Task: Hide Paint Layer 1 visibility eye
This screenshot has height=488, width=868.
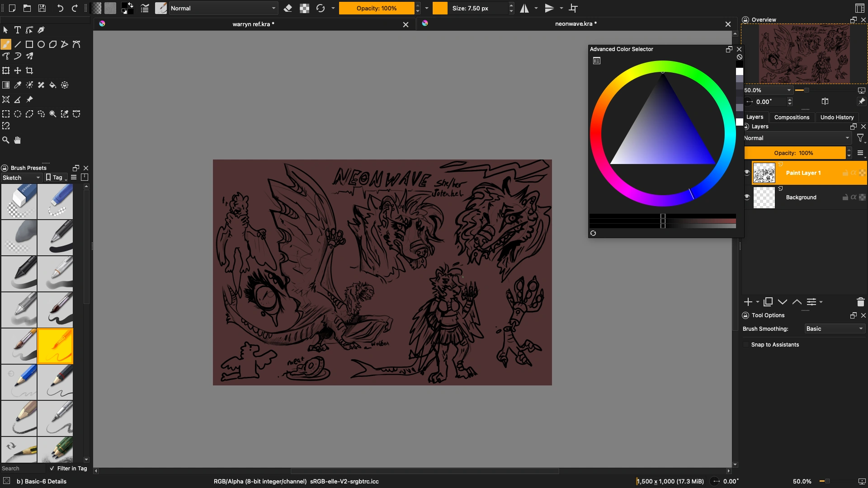Action: tap(747, 172)
